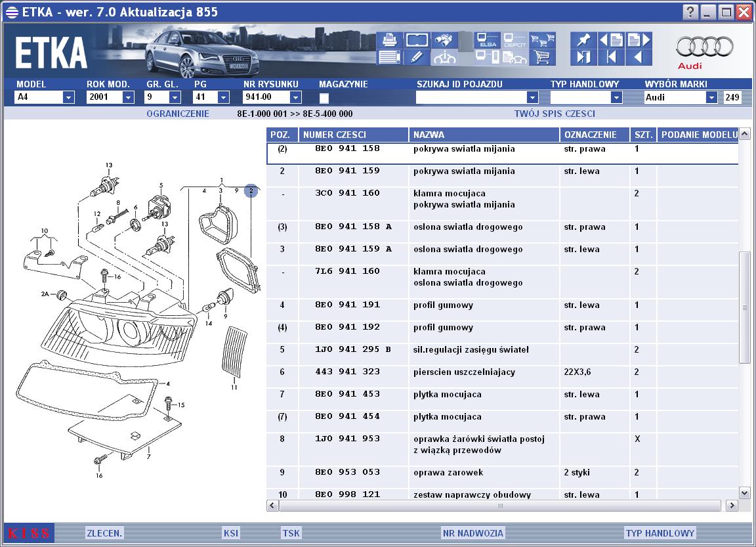Screen dimensions: 756x547
Task: Open the SZUKAJ ID POJAZDU dropdown
Action: click(x=532, y=98)
